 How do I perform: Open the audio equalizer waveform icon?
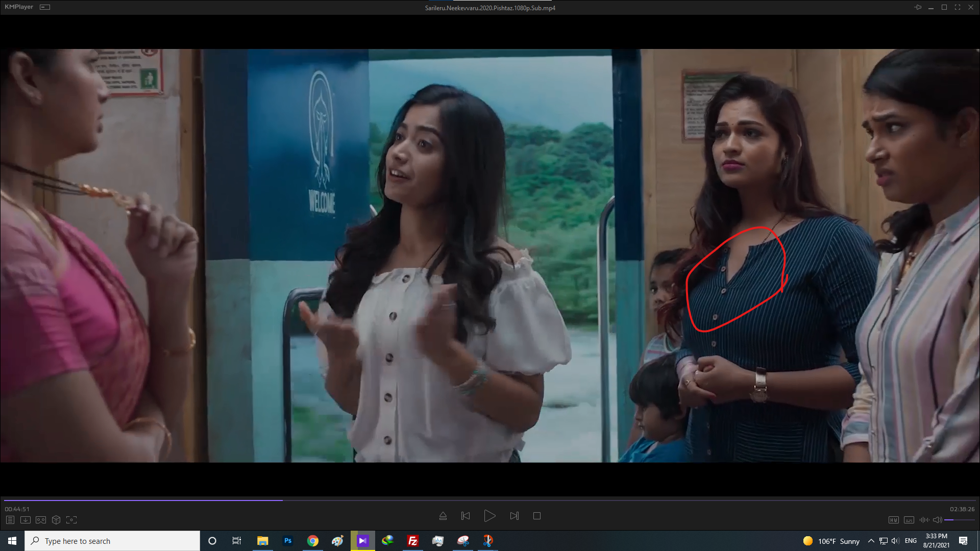(x=924, y=520)
